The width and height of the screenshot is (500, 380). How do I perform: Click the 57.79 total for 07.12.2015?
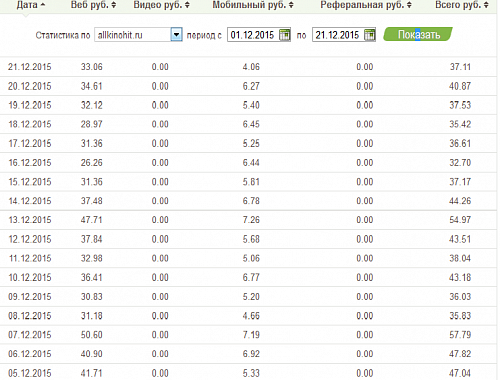coord(460,335)
